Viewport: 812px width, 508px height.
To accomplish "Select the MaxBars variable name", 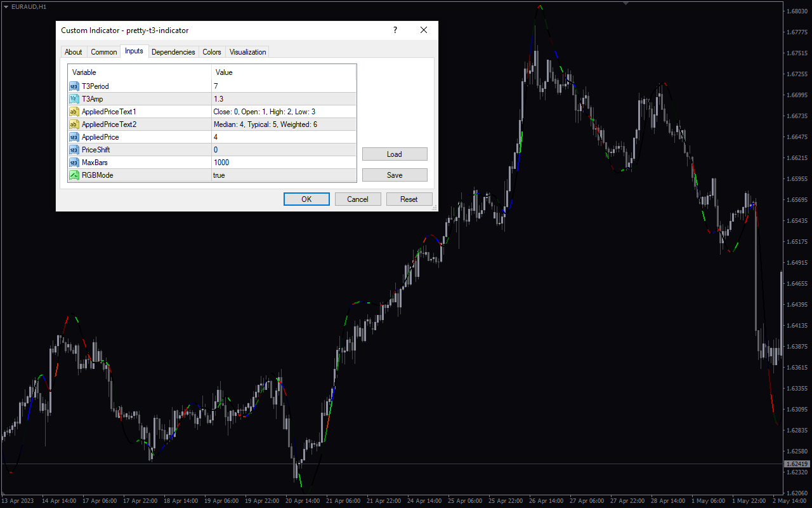I will pyautogui.click(x=95, y=163).
